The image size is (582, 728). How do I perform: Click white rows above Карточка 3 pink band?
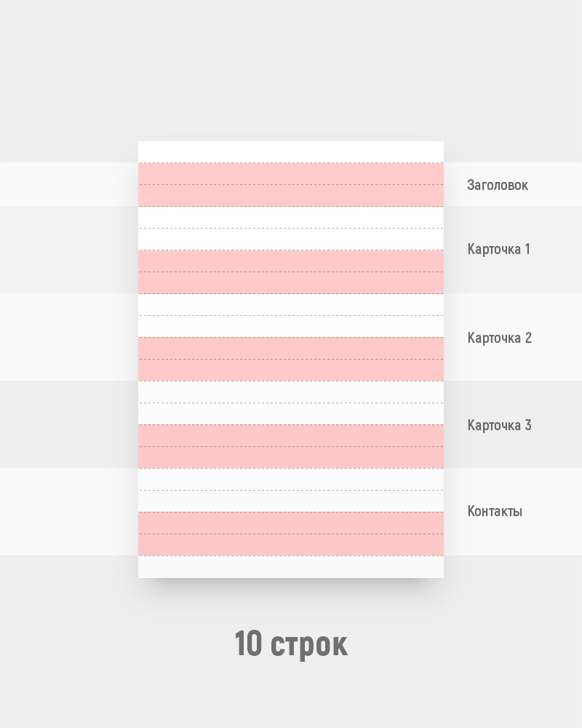click(291, 403)
